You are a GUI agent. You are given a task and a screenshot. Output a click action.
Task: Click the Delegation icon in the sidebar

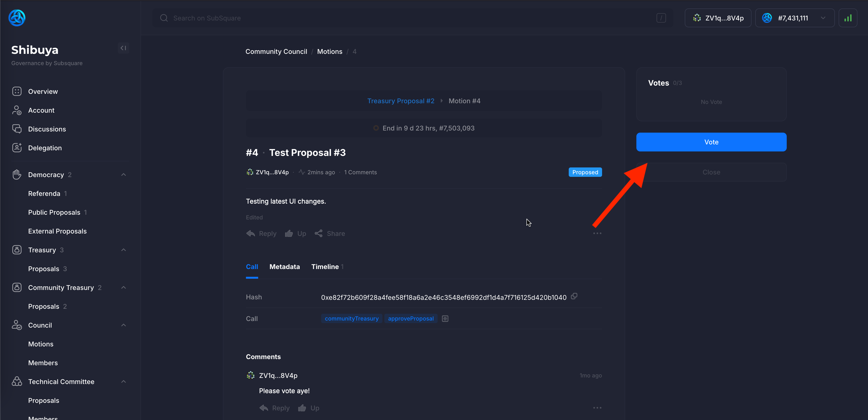pos(17,147)
